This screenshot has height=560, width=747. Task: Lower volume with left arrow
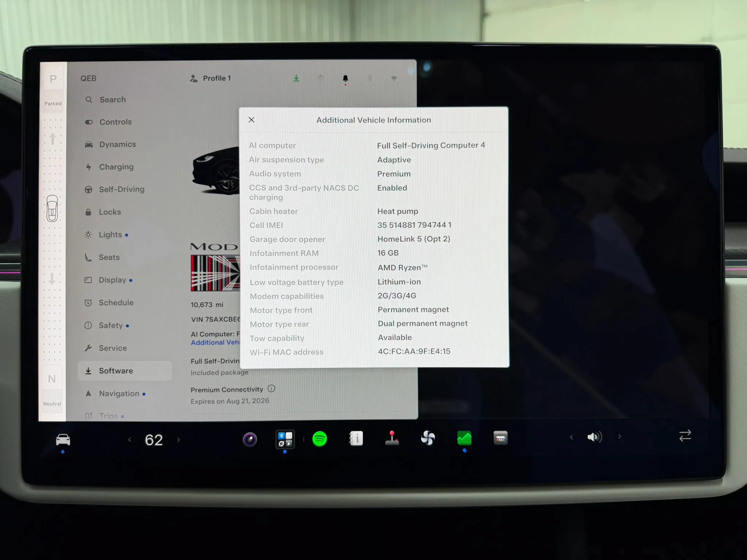pyautogui.click(x=571, y=437)
